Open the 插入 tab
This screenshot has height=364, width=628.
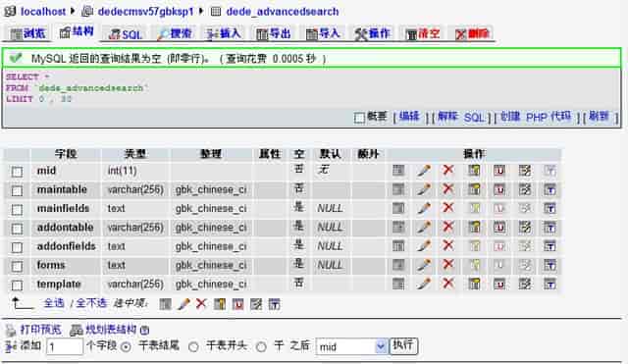click(224, 33)
